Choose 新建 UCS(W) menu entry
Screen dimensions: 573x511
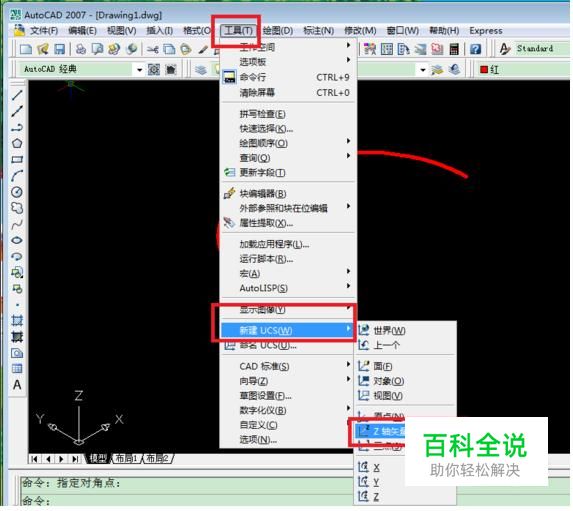(288, 330)
